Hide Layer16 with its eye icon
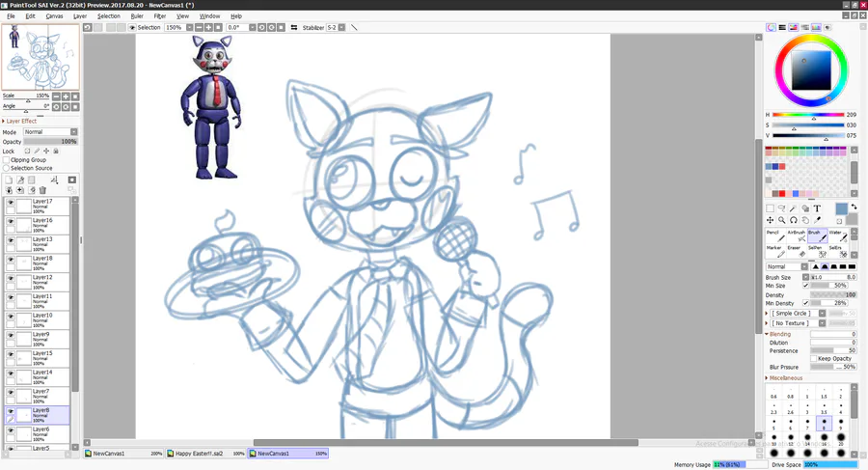This screenshot has height=470, width=868. point(11,221)
